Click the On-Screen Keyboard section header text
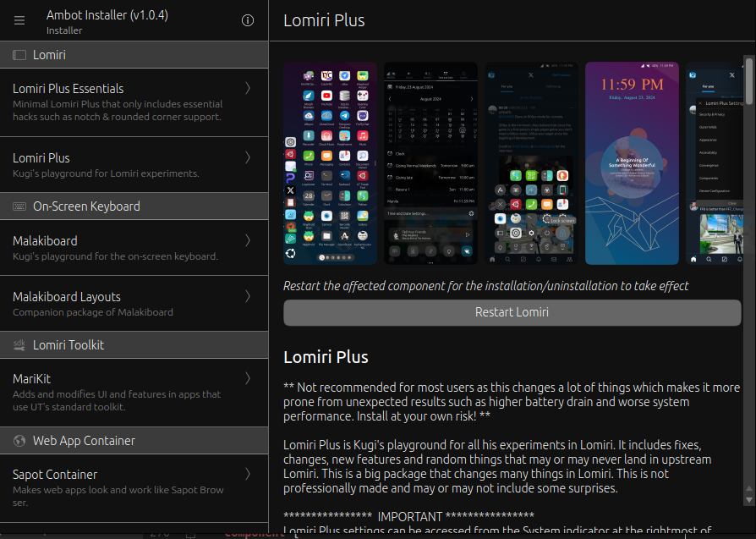Screen dimensions: 756x539 86,206
